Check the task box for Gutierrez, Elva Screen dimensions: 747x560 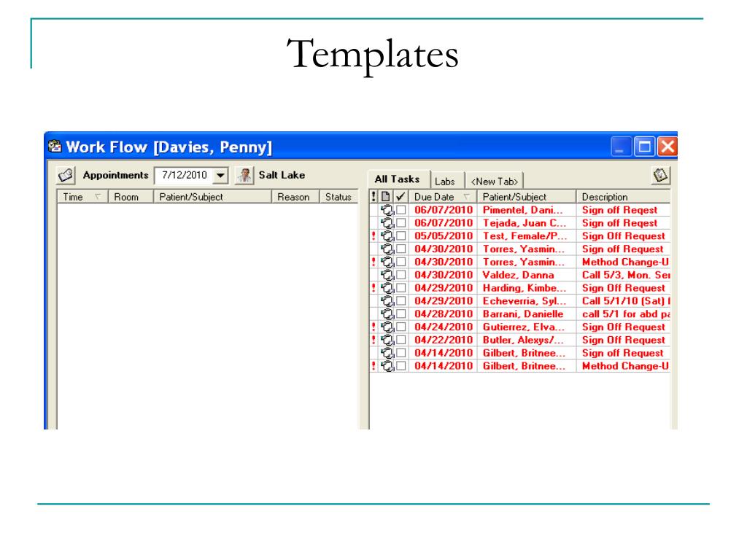[401, 327]
